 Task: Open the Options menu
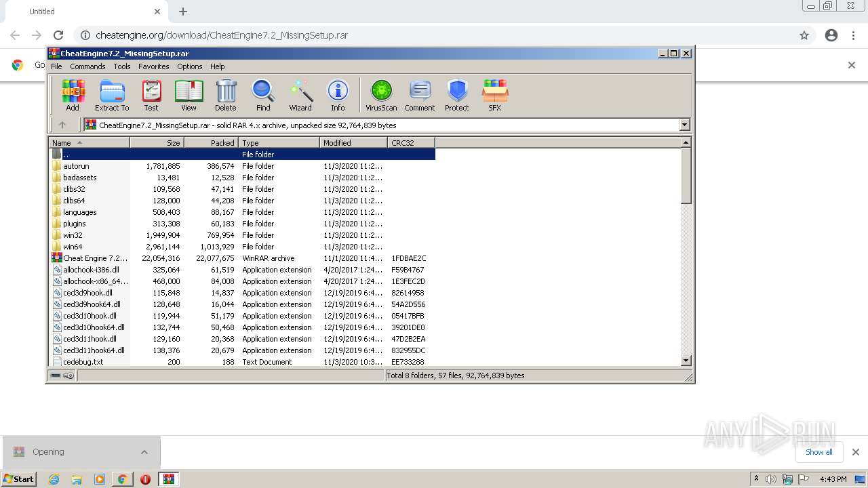coord(190,66)
